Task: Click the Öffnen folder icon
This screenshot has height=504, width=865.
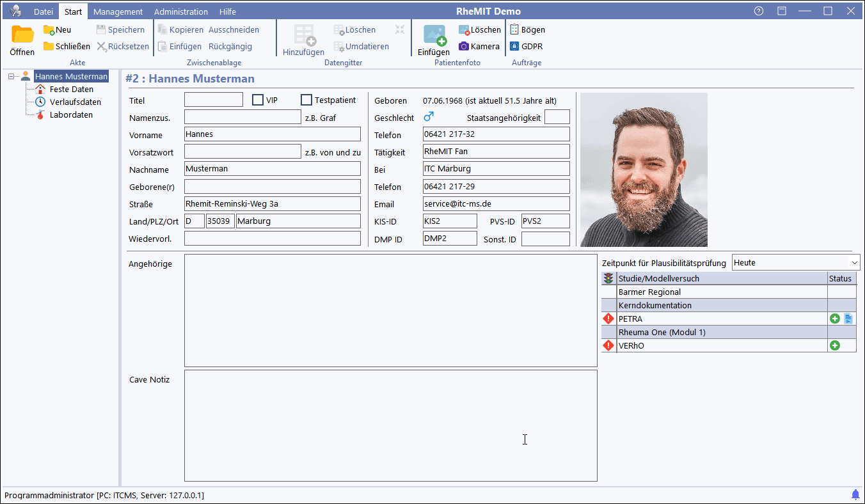Action: point(22,35)
